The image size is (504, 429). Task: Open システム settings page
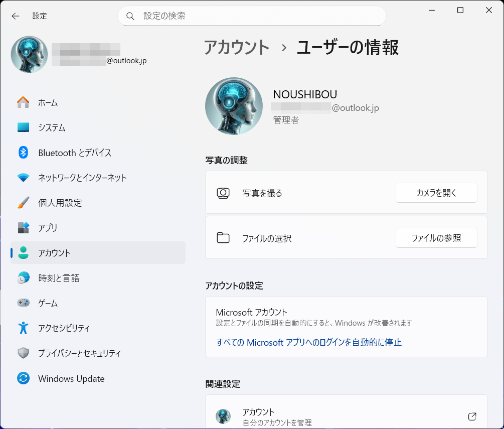point(98,127)
